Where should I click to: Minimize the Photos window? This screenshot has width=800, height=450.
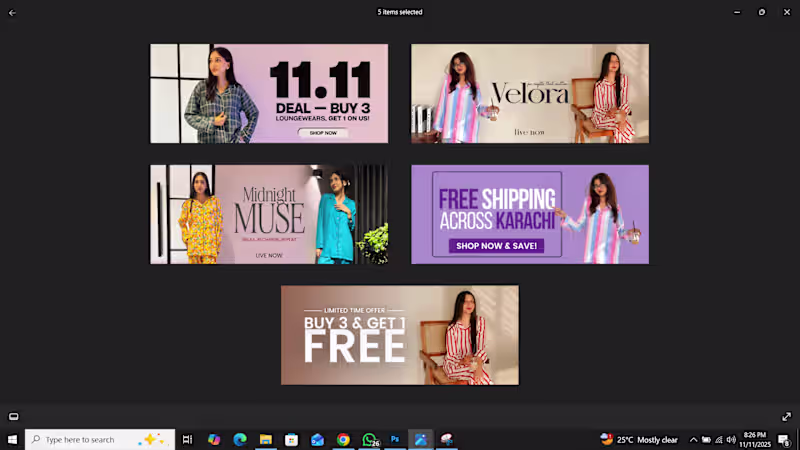[737, 12]
